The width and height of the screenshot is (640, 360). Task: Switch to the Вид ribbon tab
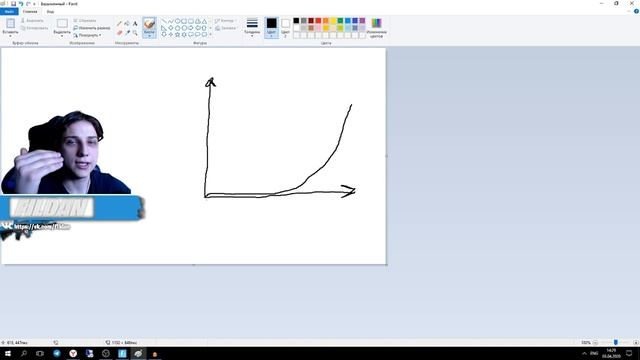50,11
